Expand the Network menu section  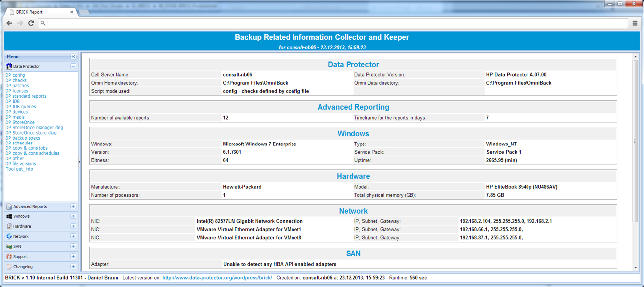(x=73, y=236)
